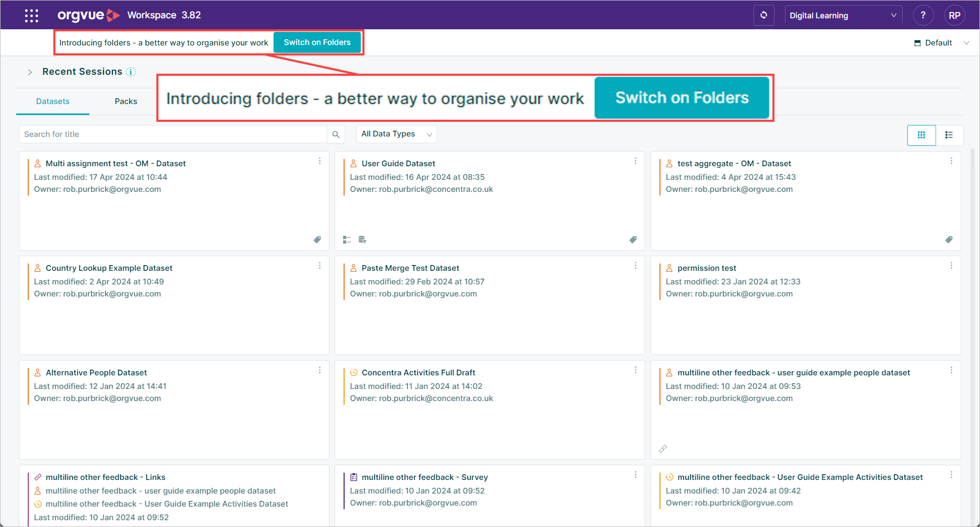Image resolution: width=980 pixels, height=527 pixels.
Task: Open the Country Lookup Example Dataset
Action: pos(109,268)
